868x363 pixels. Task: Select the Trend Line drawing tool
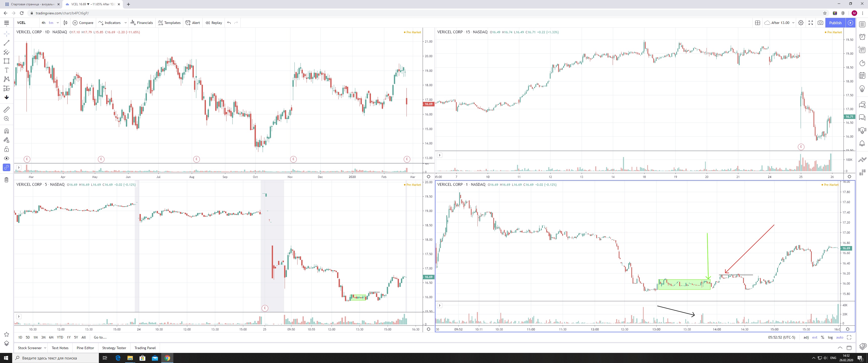6,43
